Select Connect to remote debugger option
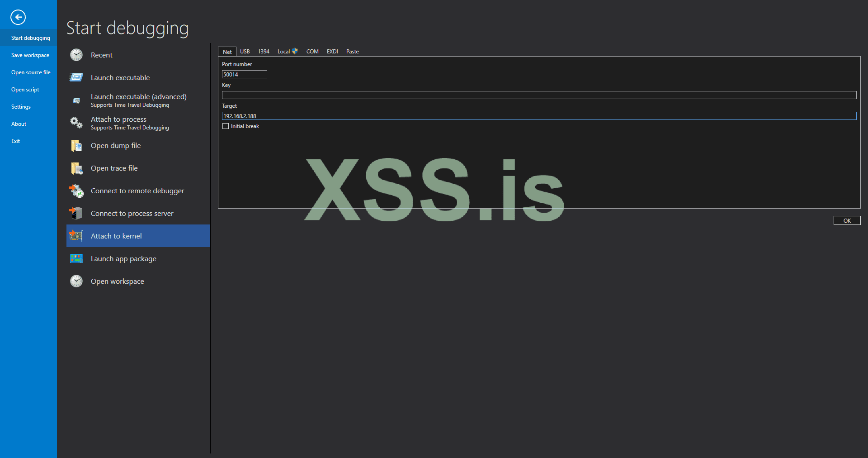 tap(138, 191)
